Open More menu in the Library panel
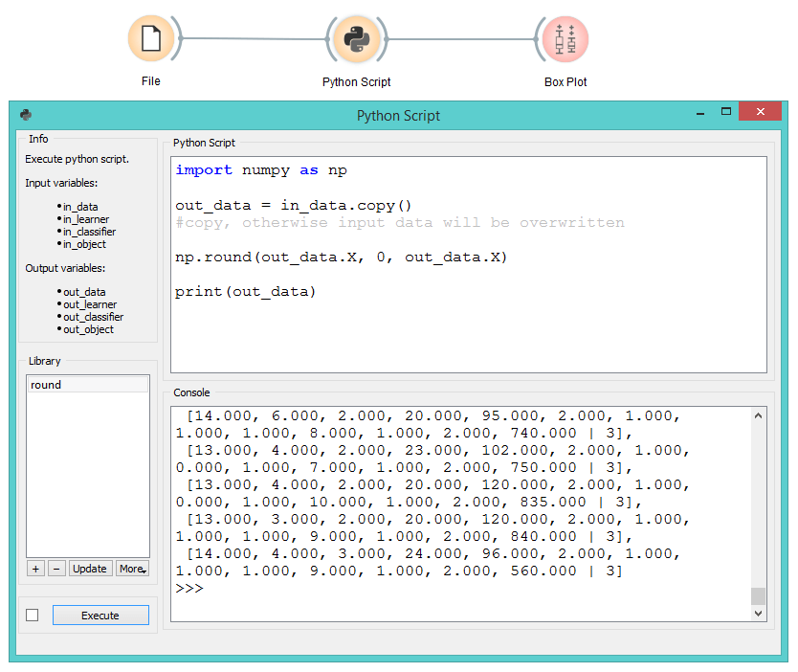The height and width of the screenshot is (672, 798). (132, 568)
